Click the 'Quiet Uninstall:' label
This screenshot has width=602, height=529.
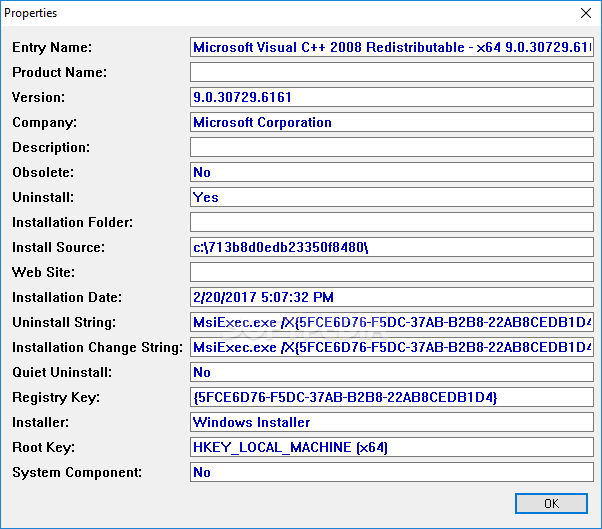click(62, 372)
